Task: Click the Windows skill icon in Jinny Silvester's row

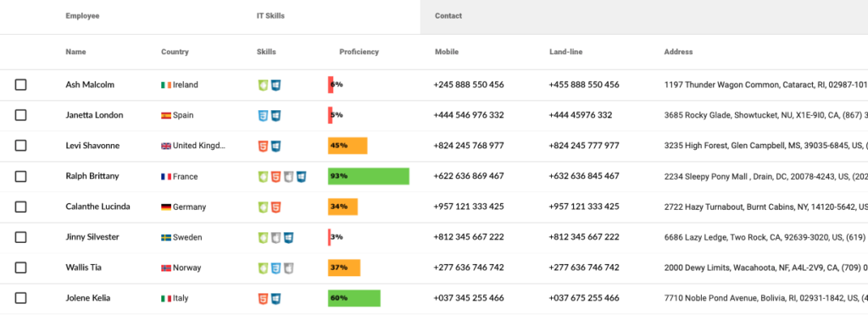Action: coord(288,238)
